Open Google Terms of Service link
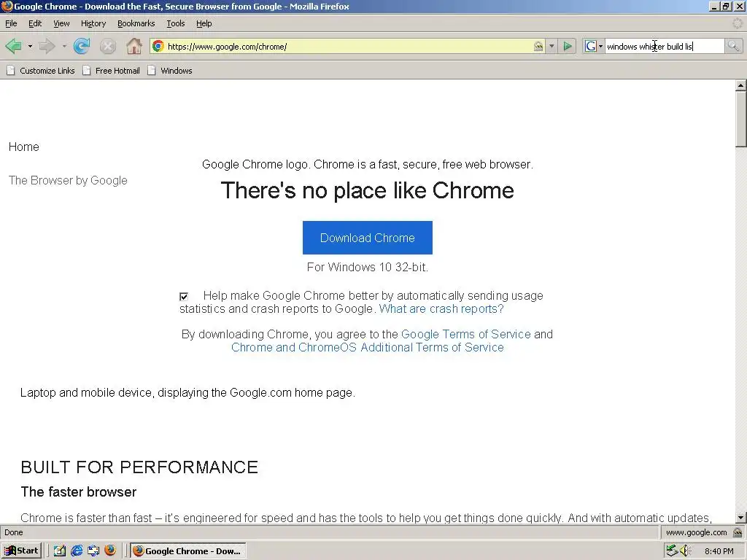The height and width of the screenshot is (560, 747). pyautogui.click(x=466, y=334)
